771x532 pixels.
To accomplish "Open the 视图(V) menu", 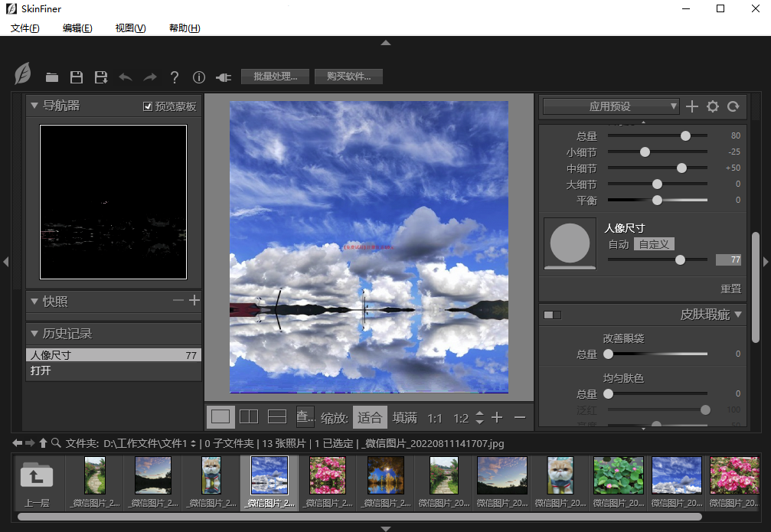I will pyautogui.click(x=130, y=28).
